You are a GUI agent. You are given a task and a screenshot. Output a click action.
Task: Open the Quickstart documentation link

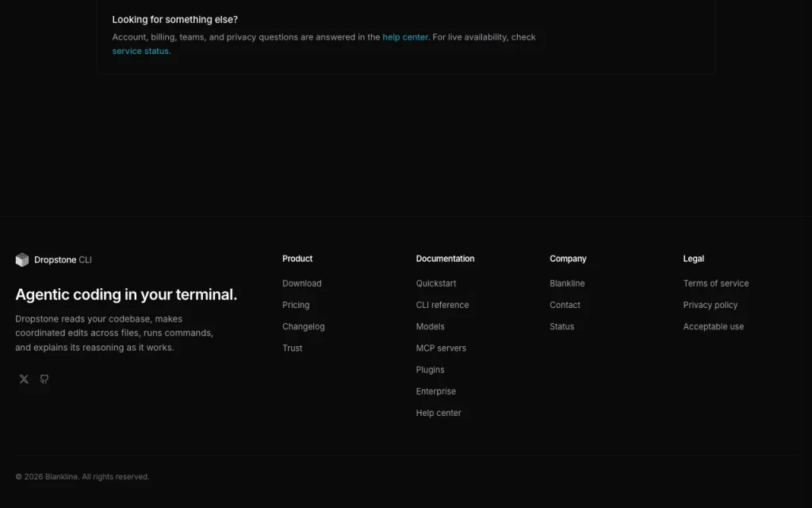[436, 283]
